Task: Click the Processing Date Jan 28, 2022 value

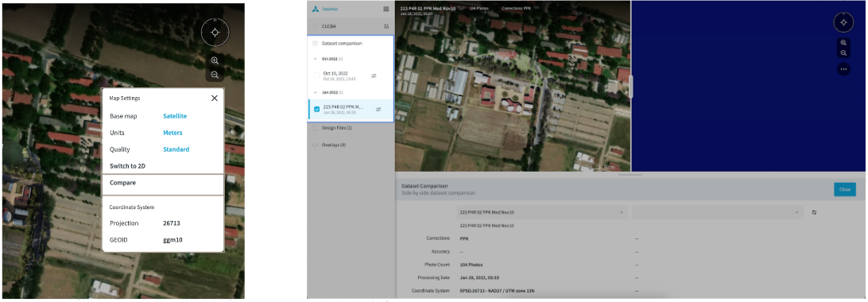Action: (x=479, y=277)
